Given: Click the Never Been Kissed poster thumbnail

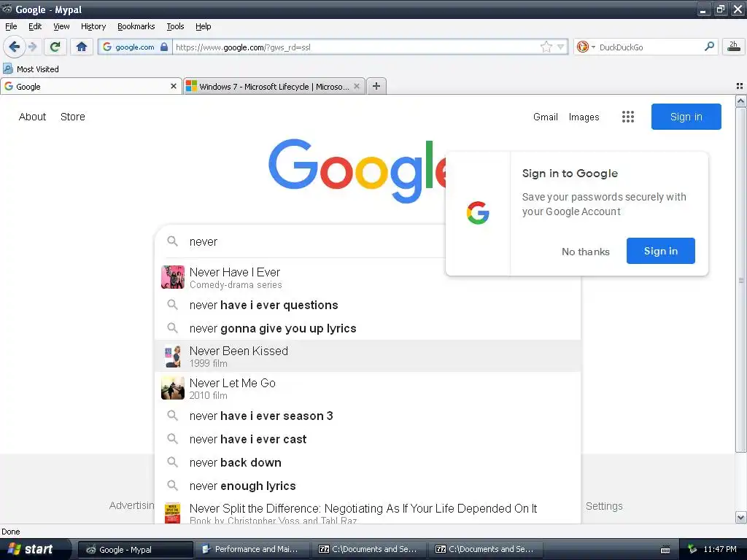Looking at the screenshot, I should (x=172, y=356).
